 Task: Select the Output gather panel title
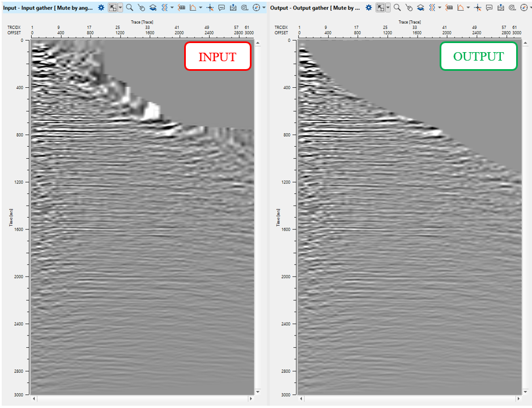(x=314, y=8)
